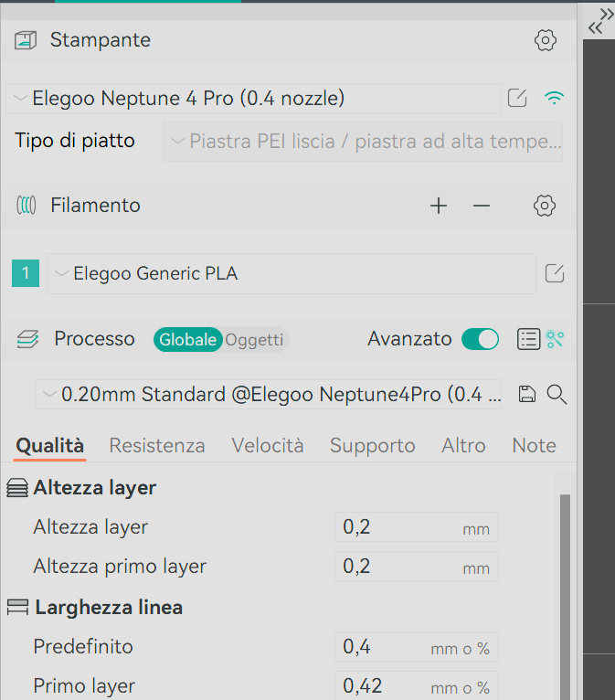Save the current process preset

click(x=526, y=395)
